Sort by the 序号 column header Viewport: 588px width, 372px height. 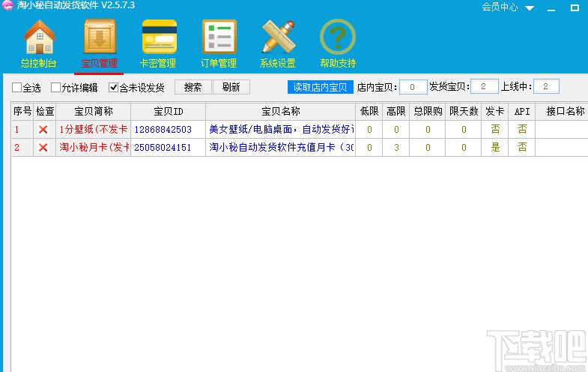tap(22, 111)
